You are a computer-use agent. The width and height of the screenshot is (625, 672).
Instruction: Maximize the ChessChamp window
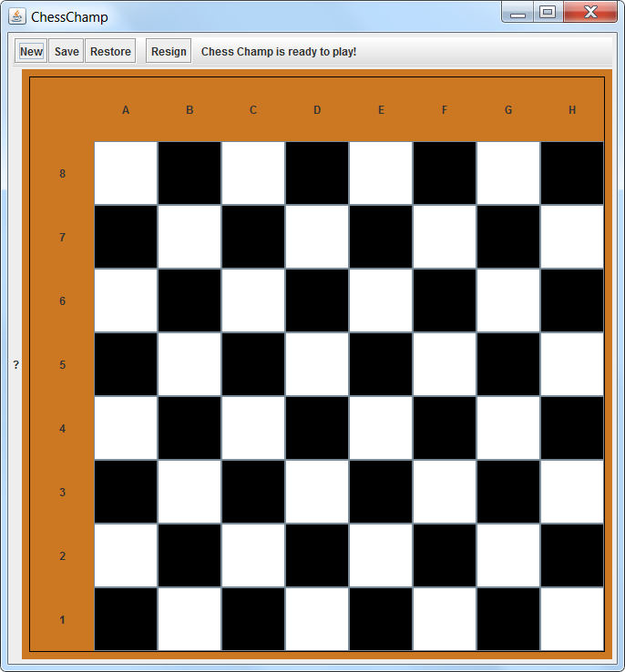pos(548,13)
